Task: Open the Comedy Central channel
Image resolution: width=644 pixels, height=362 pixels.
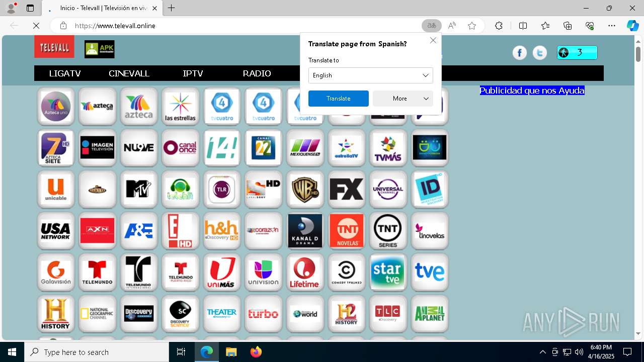Action: point(346,272)
